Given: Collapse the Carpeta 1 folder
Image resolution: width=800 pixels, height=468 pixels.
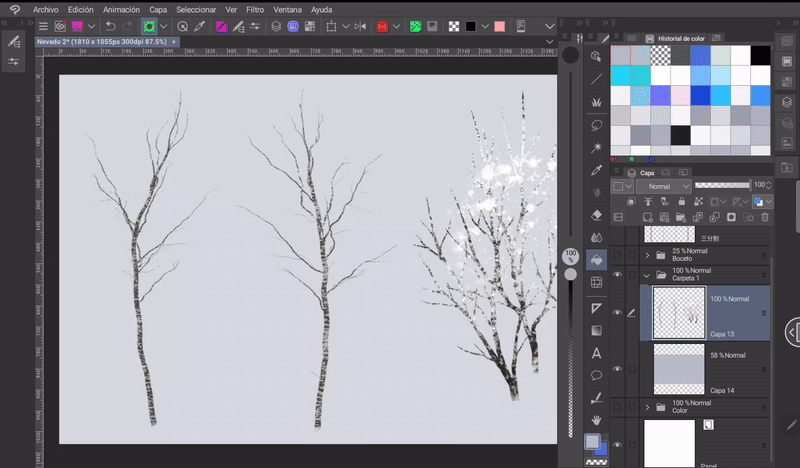Looking at the screenshot, I should coord(647,274).
